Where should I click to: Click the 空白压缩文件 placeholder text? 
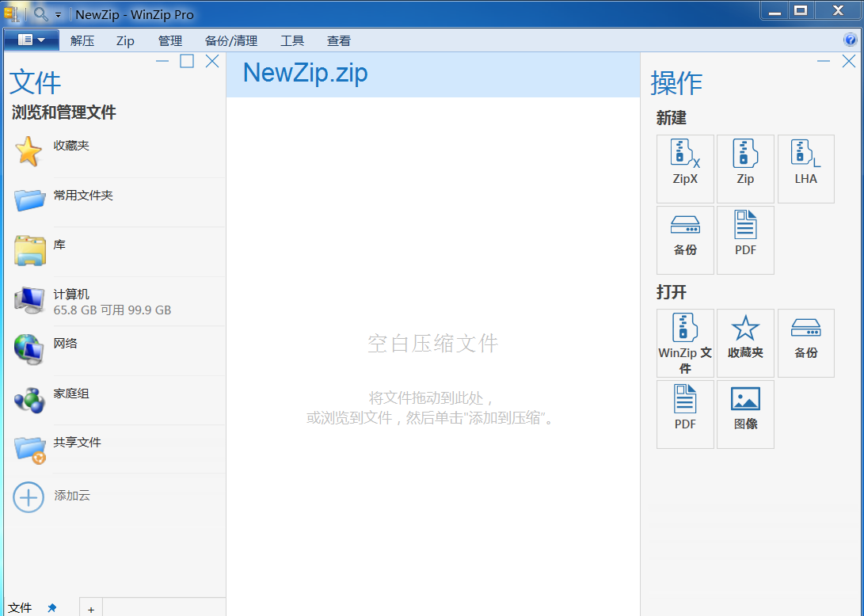(432, 344)
